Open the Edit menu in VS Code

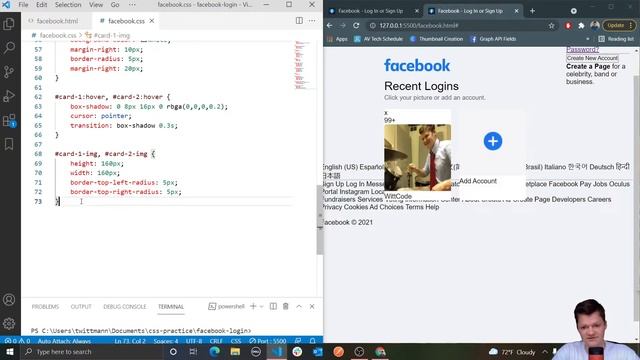point(42,5)
